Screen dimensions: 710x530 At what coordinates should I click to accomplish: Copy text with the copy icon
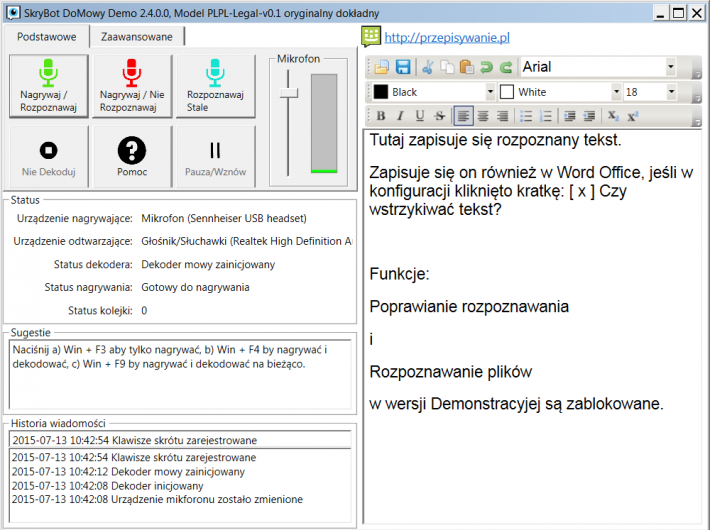click(447, 67)
